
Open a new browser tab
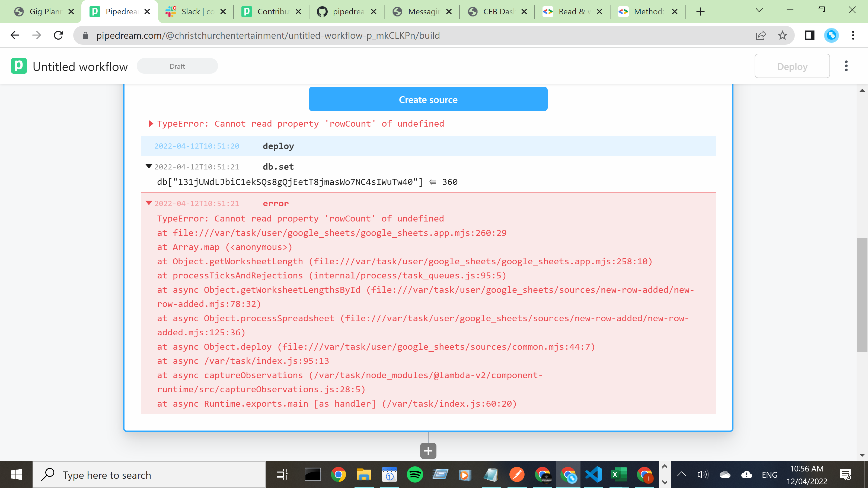point(700,11)
